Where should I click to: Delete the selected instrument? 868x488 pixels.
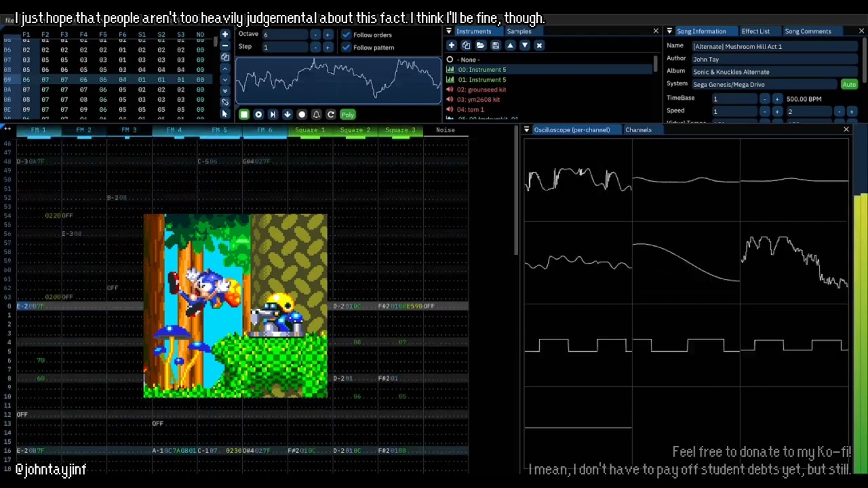tap(539, 45)
